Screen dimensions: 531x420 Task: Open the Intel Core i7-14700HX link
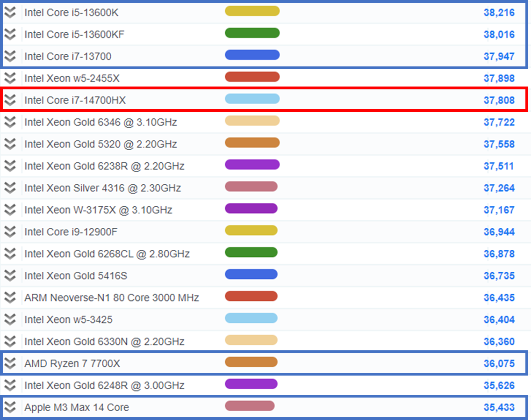click(x=75, y=100)
